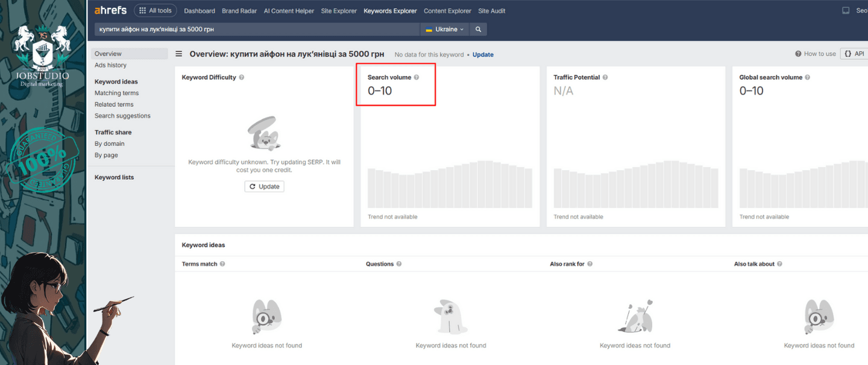Click the Update SERP button

tap(264, 186)
